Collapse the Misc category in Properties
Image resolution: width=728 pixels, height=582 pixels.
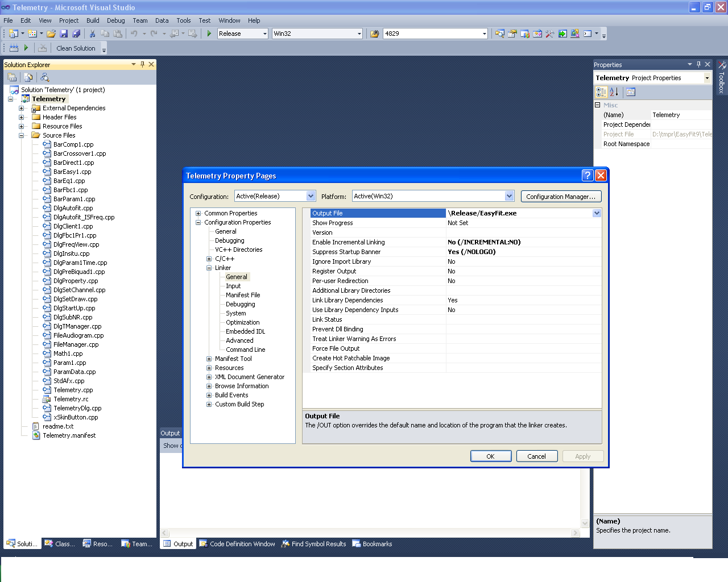click(x=598, y=105)
